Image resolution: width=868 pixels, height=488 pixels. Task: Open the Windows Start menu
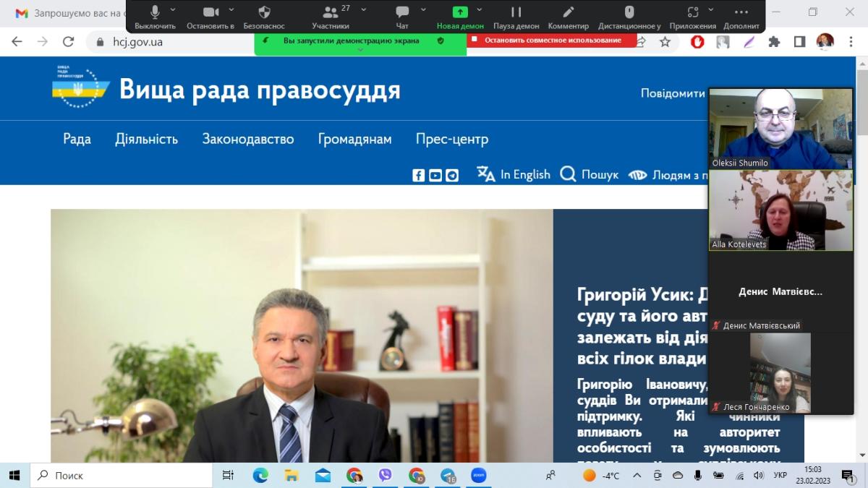(14, 475)
